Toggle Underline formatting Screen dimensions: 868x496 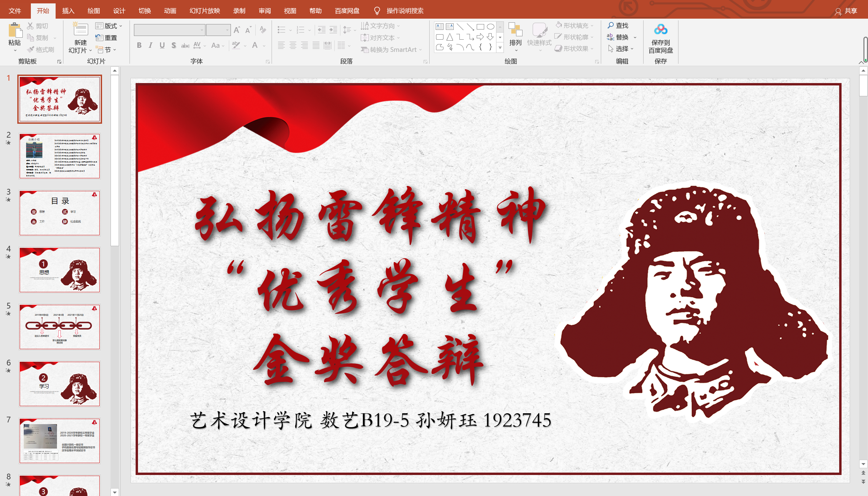coord(162,45)
